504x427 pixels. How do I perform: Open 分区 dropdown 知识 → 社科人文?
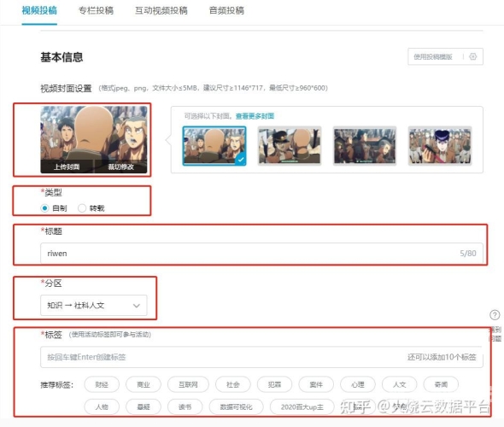pyautogui.click(x=93, y=305)
